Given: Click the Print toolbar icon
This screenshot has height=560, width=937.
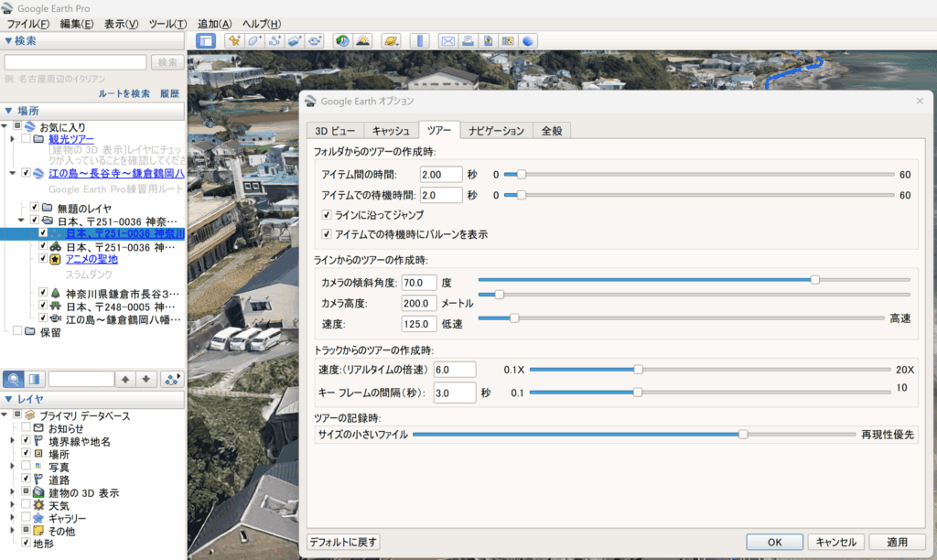Looking at the screenshot, I should (468, 40).
